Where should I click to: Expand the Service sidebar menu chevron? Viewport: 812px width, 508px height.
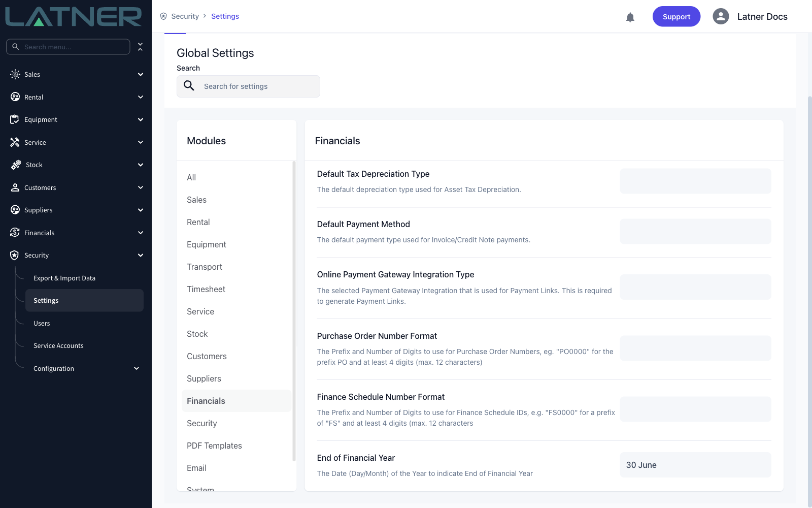point(141,142)
